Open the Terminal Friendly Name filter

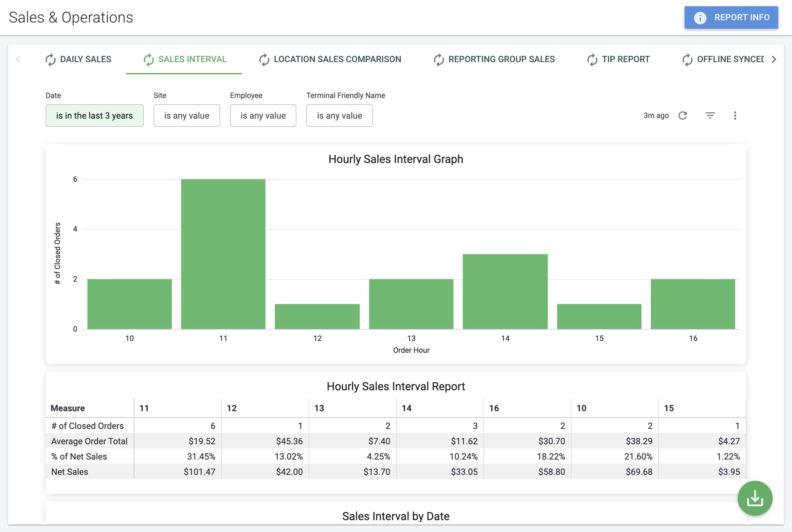339,115
